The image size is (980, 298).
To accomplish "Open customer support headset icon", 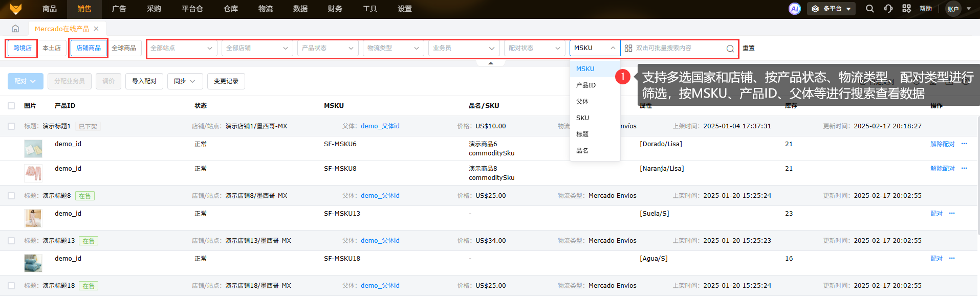I will [x=888, y=9].
